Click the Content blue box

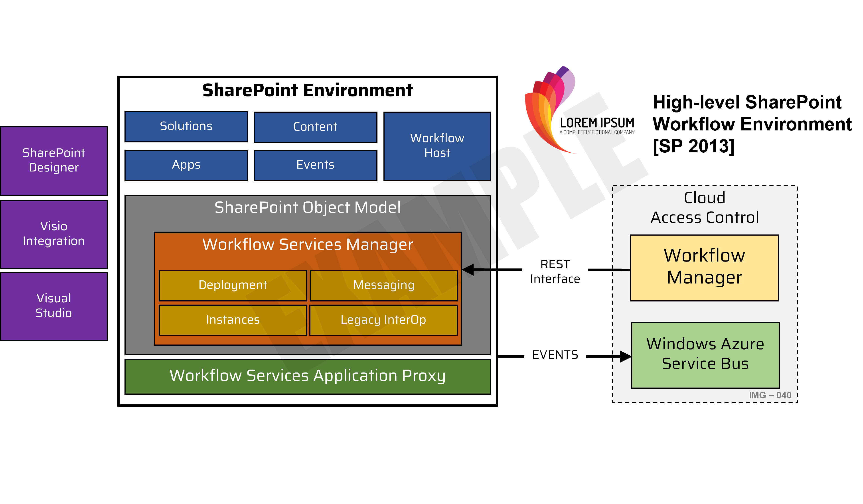click(315, 127)
